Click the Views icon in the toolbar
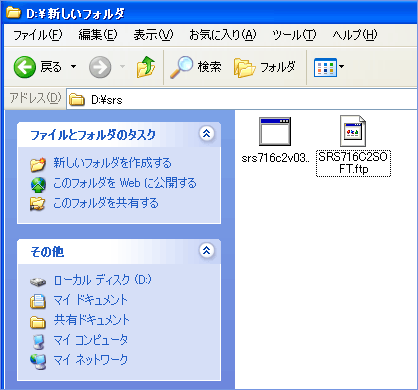Viewport: 418px width, 390px height. (x=325, y=67)
